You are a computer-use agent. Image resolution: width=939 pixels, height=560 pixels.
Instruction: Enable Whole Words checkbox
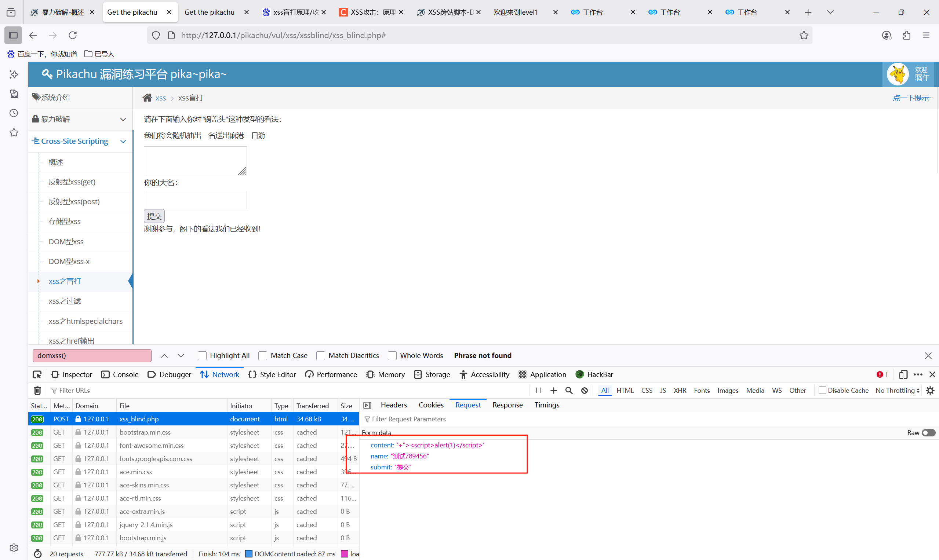[x=392, y=355]
